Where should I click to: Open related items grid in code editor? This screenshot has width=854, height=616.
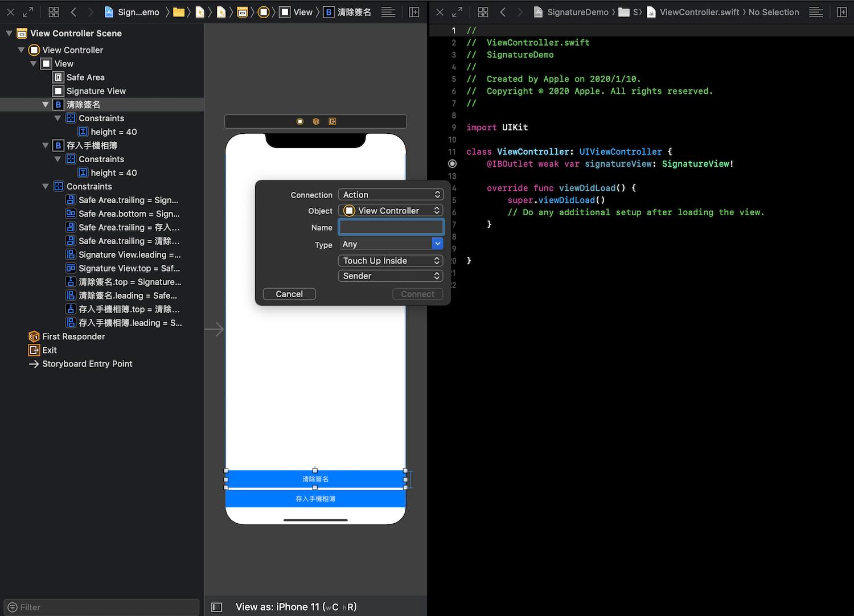pos(483,12)
